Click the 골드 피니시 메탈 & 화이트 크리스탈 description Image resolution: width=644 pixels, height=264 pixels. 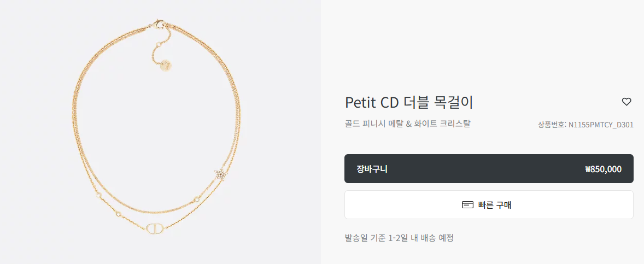(407, 124)
